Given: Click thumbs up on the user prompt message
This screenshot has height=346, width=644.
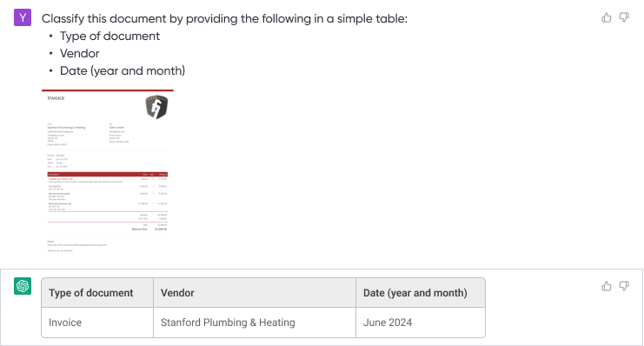Looking at the screenshot, I should tap(607, 17).
